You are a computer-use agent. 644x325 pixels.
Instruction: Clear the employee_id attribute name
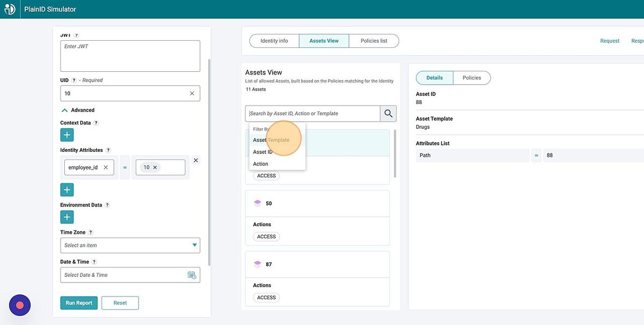click(106, 167)
